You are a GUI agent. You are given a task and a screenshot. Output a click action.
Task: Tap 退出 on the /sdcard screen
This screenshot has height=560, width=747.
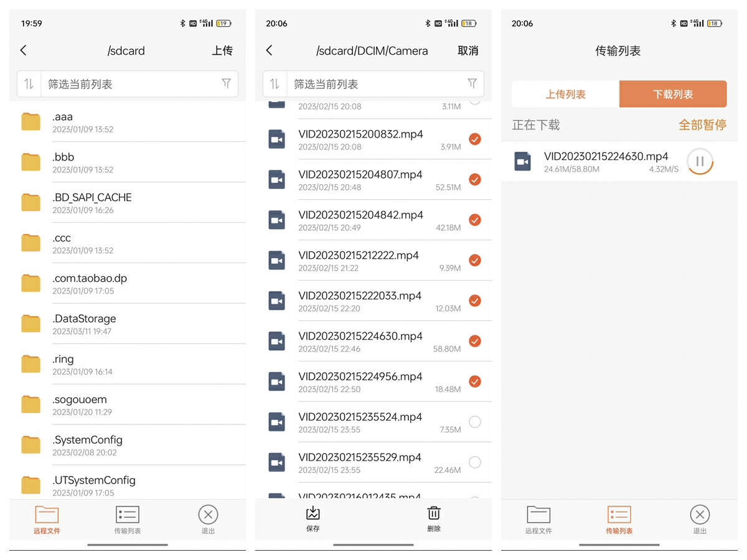point(208,520)
